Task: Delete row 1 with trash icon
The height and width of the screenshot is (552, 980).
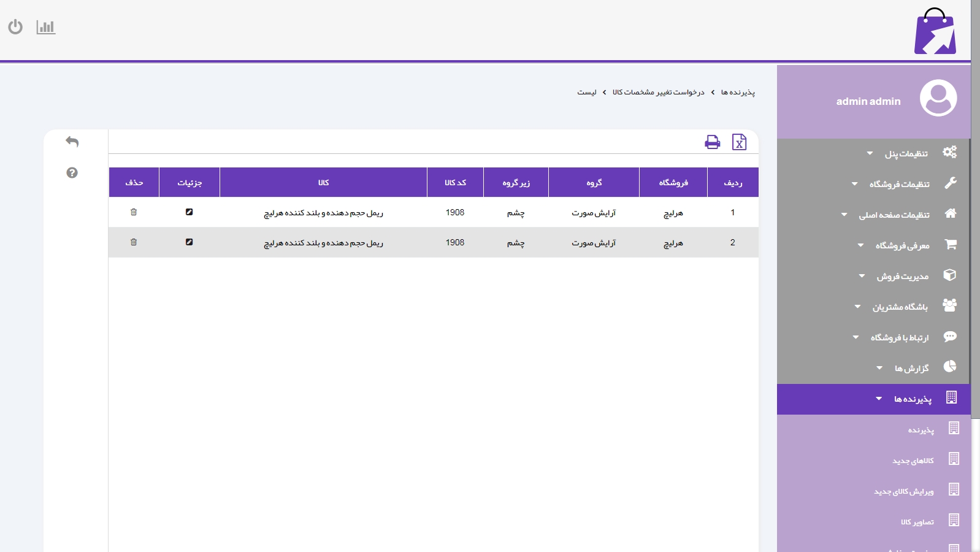Action: pyautogui.click(x=134, y=212)
